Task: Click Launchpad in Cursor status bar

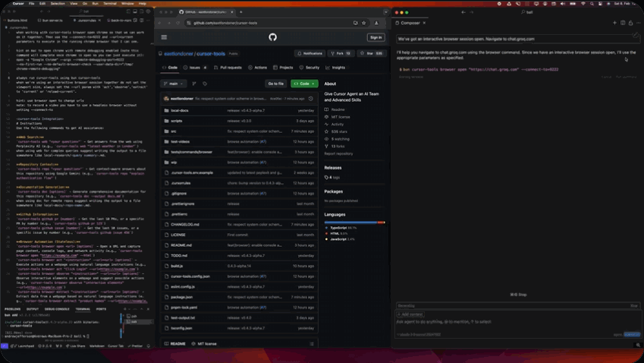Action: tap(24, 346)
